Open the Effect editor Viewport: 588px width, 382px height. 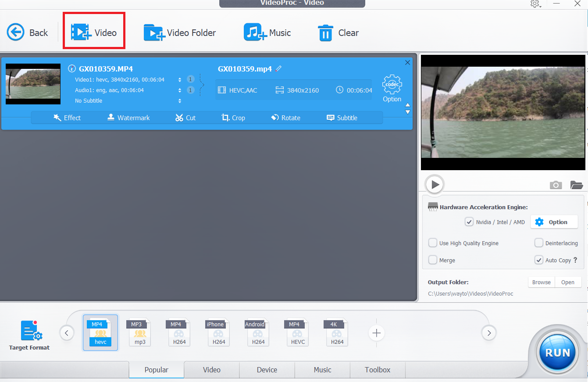point(67,118)
